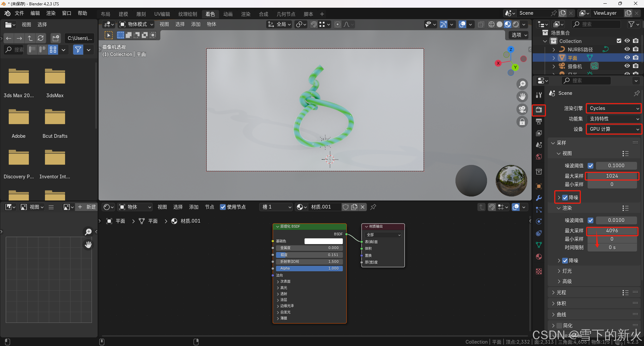Click the file browser refresh icon
The height and width of the screenshot is (346, 644).
point(41,38)
